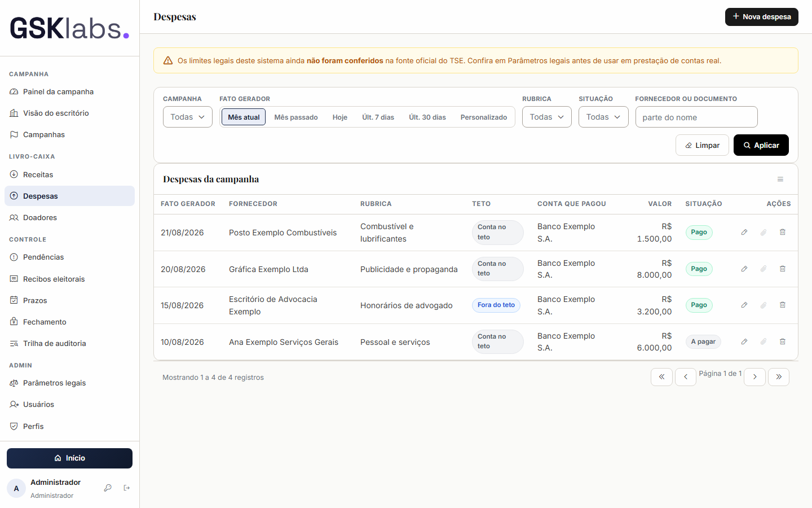Click the Aplicar filters button

(x=761, y=145)
